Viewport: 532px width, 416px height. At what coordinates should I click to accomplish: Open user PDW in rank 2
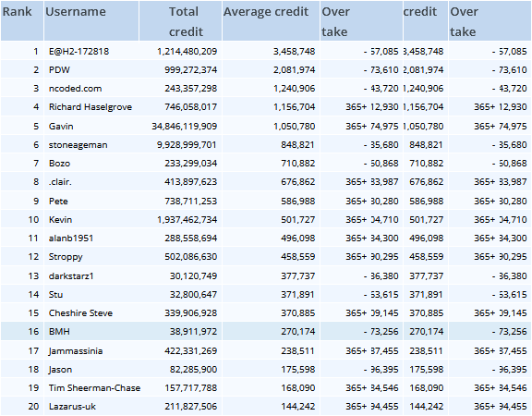pyautogui.click(x=59, y=70)
